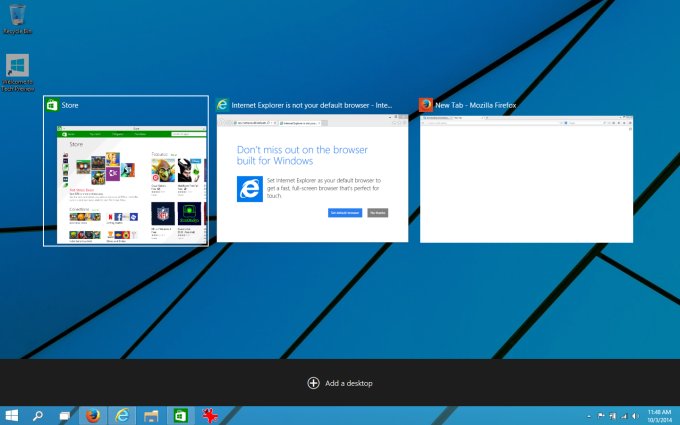680x425 pixels.
Task: Open Internet Explorer from the taskbar
Action: (x=122, y=415)
